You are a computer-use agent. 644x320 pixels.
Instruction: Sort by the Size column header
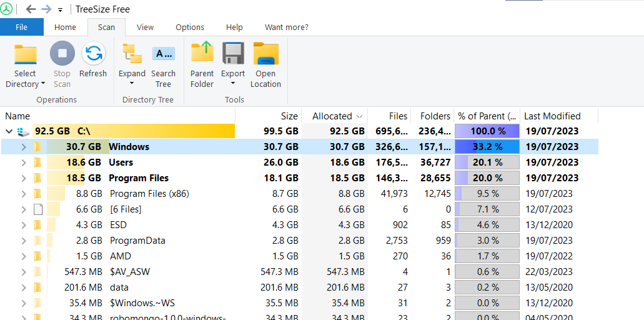pyautogui.click(x=269, y=116)
